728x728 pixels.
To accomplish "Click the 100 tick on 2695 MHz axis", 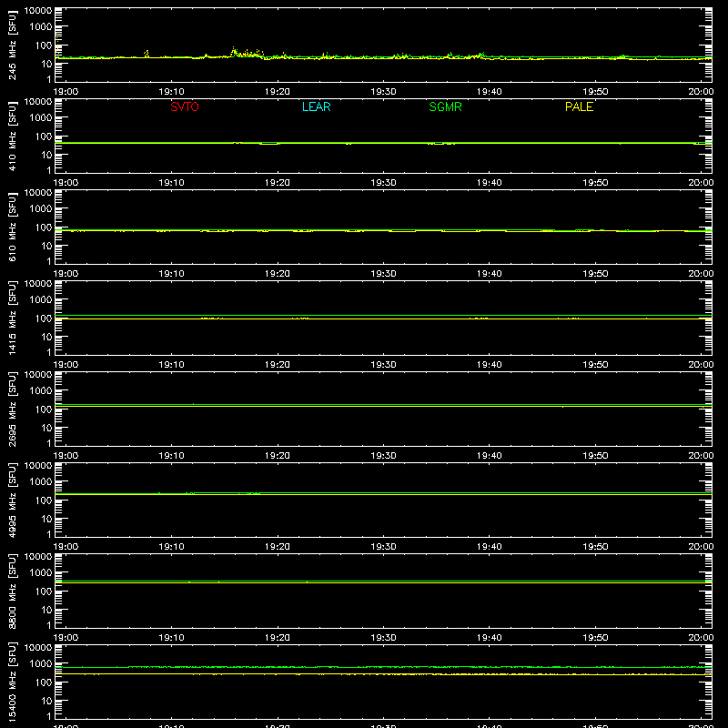I will pos(44,409).
